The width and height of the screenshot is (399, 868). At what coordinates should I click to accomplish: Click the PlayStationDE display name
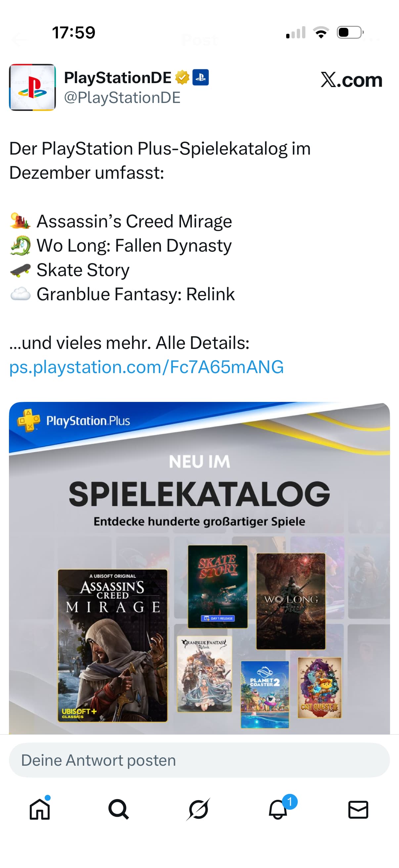pos(117,78)
